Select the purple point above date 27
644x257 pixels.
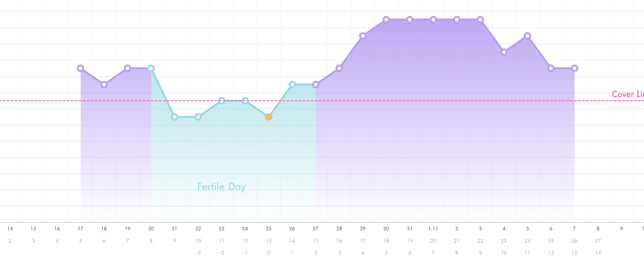point(315,85)
